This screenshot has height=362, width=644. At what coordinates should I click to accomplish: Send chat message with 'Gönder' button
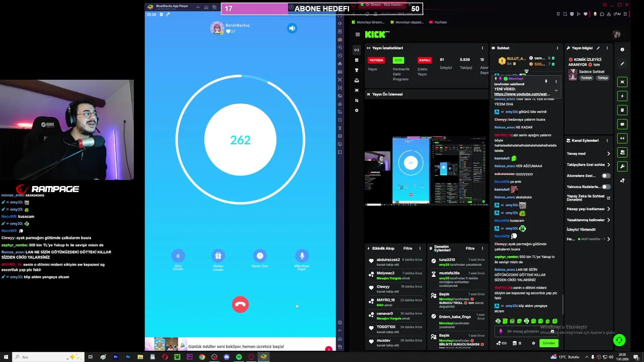[549, 343]
